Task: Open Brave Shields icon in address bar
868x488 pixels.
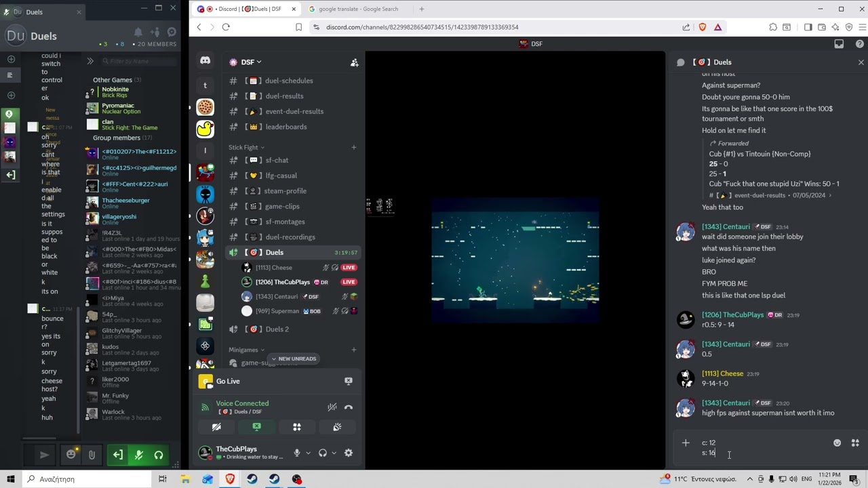Action: click(x=703, y=27)
